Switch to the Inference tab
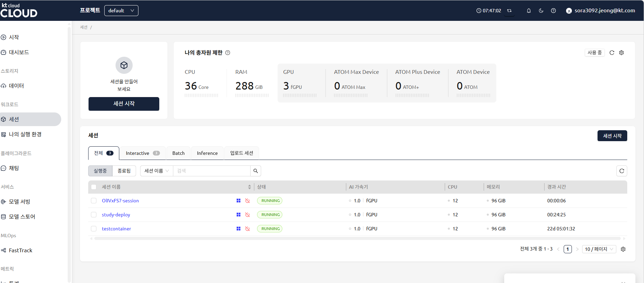The image size is (644, 283). [207, 153]
